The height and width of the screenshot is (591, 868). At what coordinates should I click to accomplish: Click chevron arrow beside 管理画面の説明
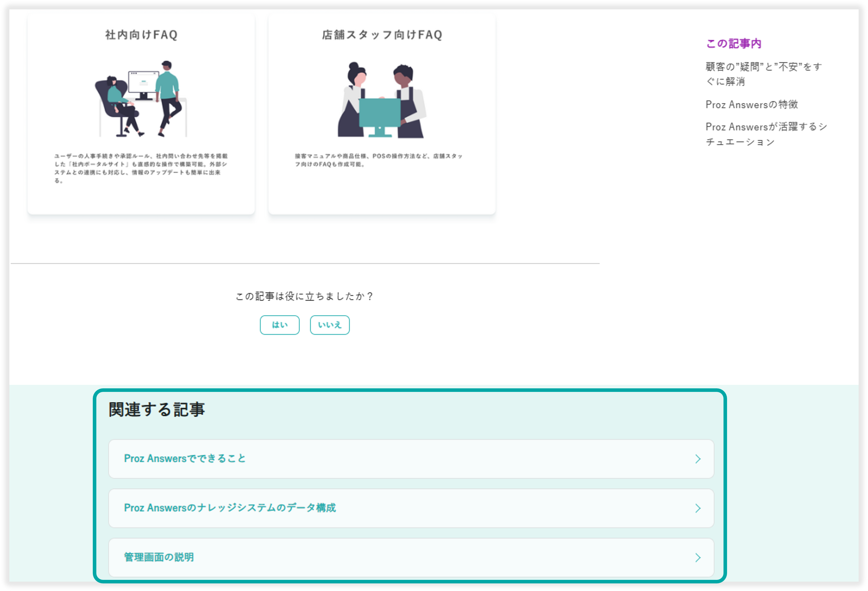697,557
